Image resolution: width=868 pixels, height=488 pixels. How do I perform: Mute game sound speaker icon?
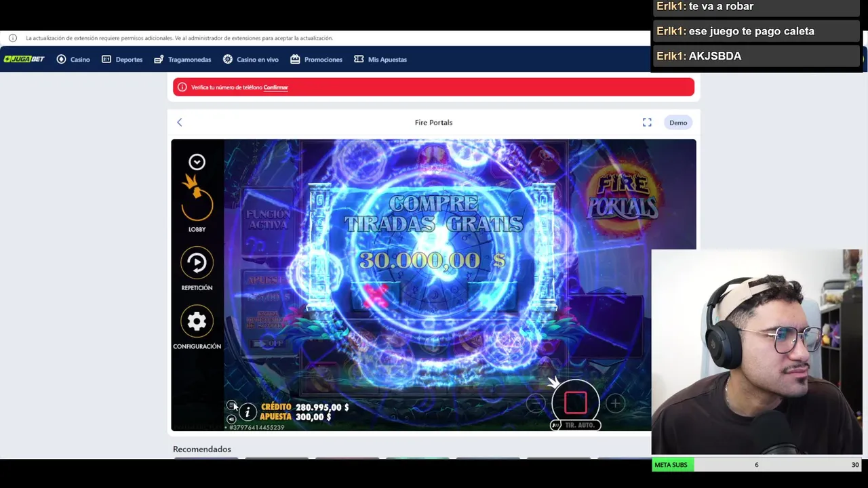tap(231, 420)
